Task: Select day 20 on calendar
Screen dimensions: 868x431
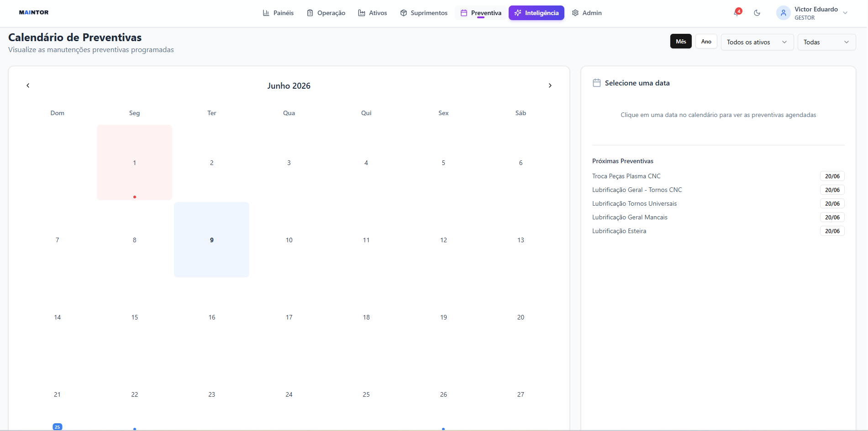Action: pos(521,317)
